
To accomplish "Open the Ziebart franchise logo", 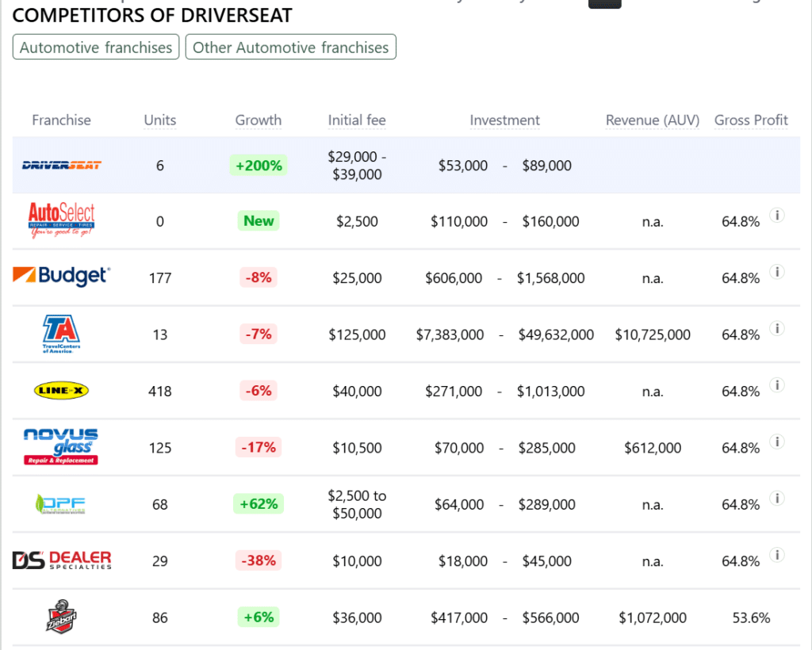I will 62,617.
